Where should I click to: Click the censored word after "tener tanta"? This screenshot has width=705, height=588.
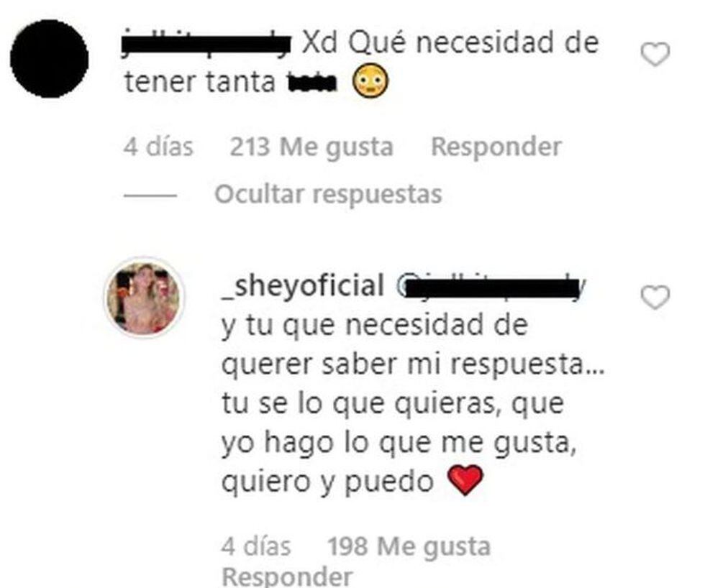312,83
